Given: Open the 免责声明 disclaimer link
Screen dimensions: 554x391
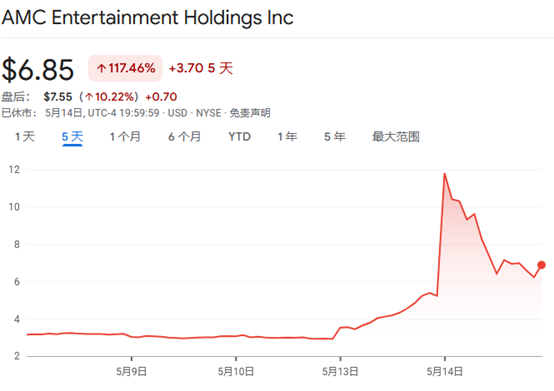Looking at the screenshot, I should (250, 113).
